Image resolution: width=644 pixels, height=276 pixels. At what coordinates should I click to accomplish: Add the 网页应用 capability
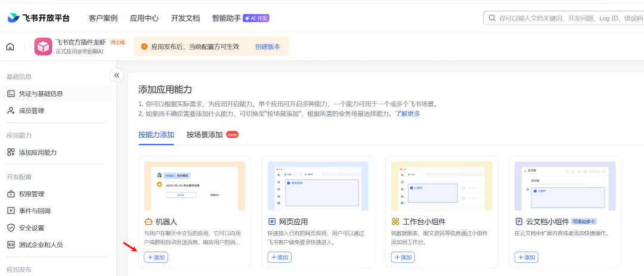[x=279, y=258]
